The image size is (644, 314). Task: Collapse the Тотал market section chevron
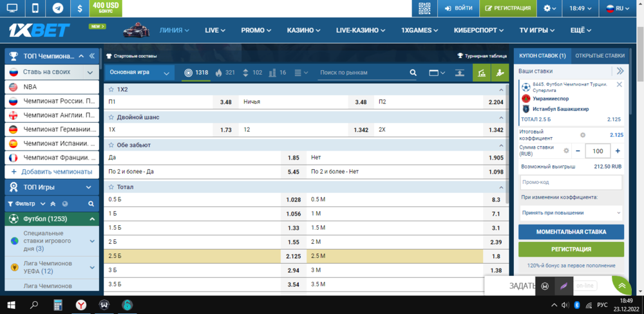click(500, 187)
